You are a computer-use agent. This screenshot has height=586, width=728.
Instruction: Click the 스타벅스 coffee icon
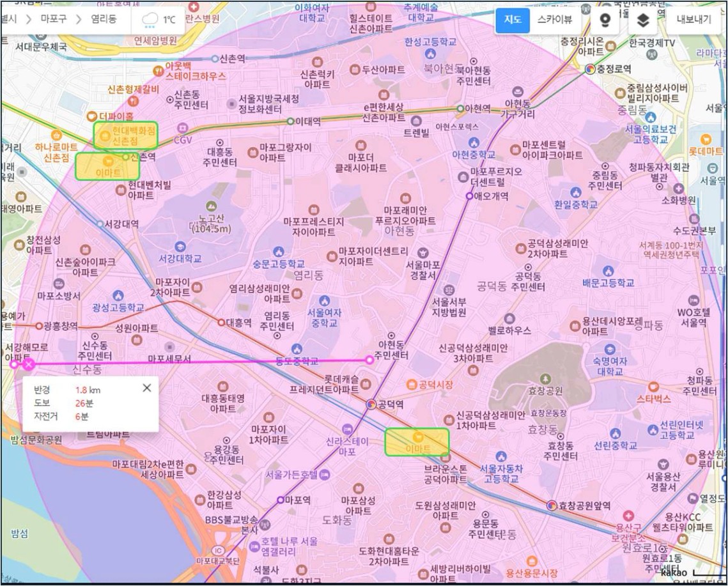click(x=654, y=387)
